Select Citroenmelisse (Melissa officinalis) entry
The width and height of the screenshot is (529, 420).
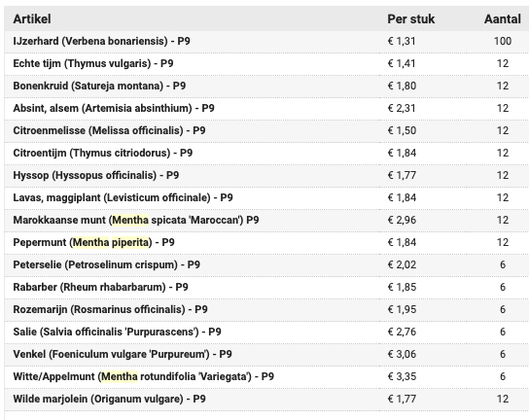(109, 130)
